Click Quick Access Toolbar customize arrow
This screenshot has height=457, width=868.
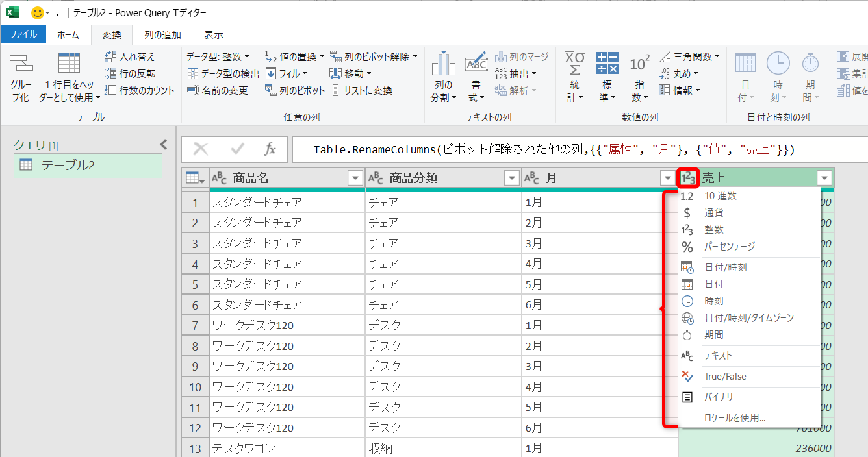coord(57,13)
